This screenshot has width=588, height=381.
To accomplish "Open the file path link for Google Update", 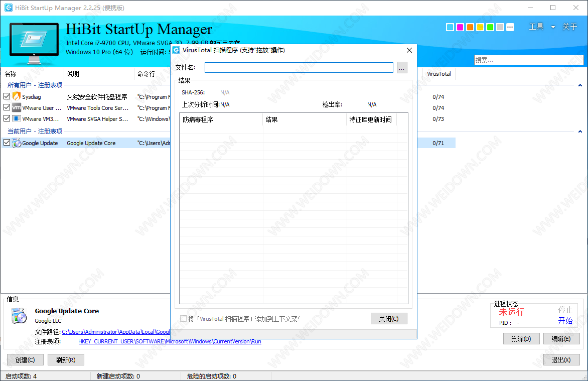I will pyautogui.click(x=116, y=332).
